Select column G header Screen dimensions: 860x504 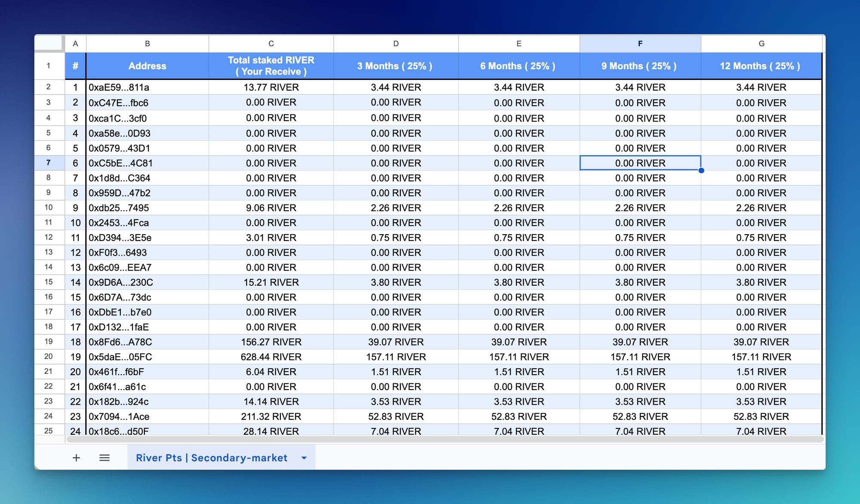pos(761,43)
